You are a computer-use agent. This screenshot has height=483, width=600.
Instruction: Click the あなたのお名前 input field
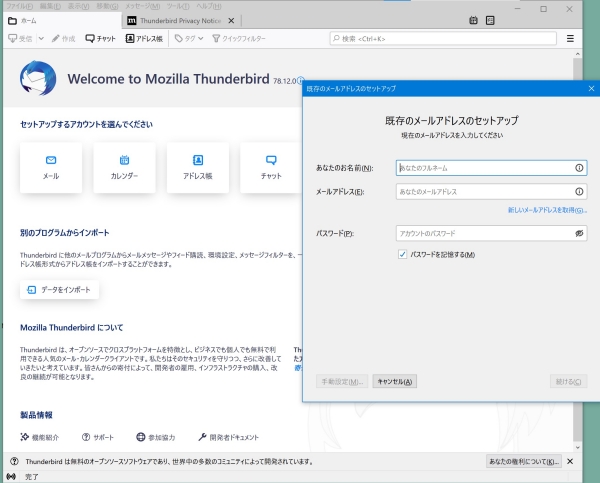tap(491, 168)
